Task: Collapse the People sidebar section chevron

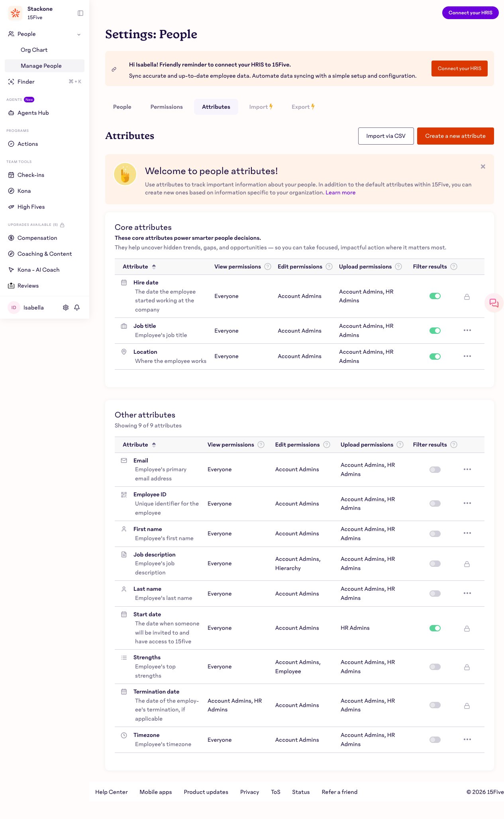Action: tap(79, 34)
